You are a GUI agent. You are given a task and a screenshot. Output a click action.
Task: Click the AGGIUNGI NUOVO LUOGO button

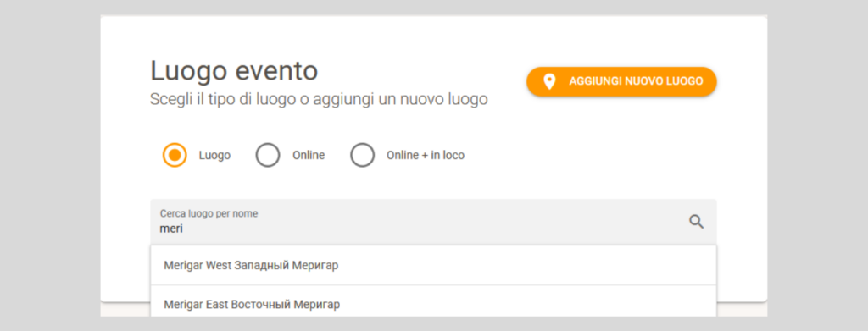pyautogui.click(x=621, y=82)
